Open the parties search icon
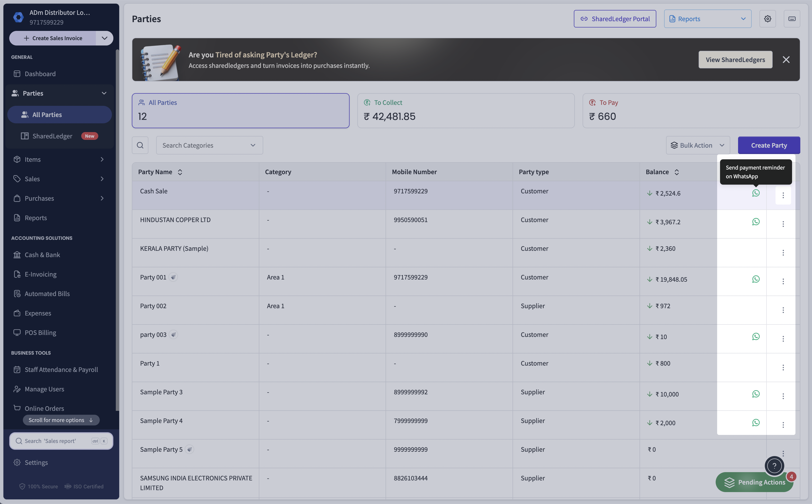This screenshot has height=504, width=812. point(140,145)
